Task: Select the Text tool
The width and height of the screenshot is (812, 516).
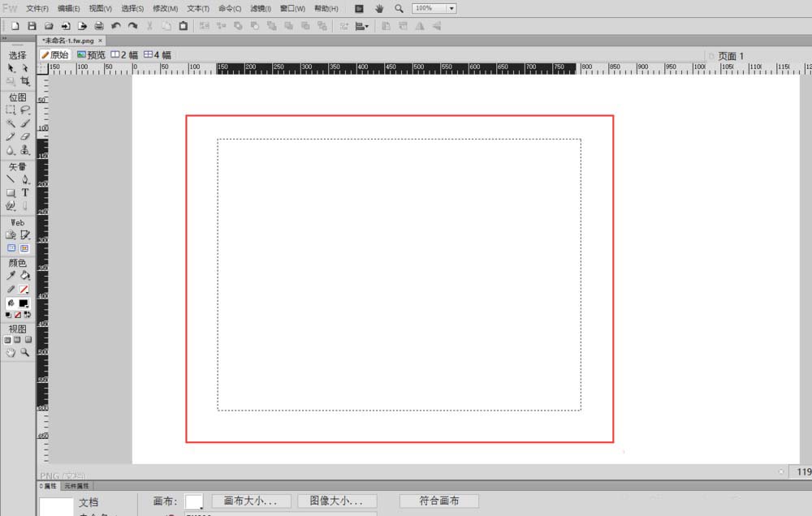Action: pyautogui.click(x=25, y=193)
